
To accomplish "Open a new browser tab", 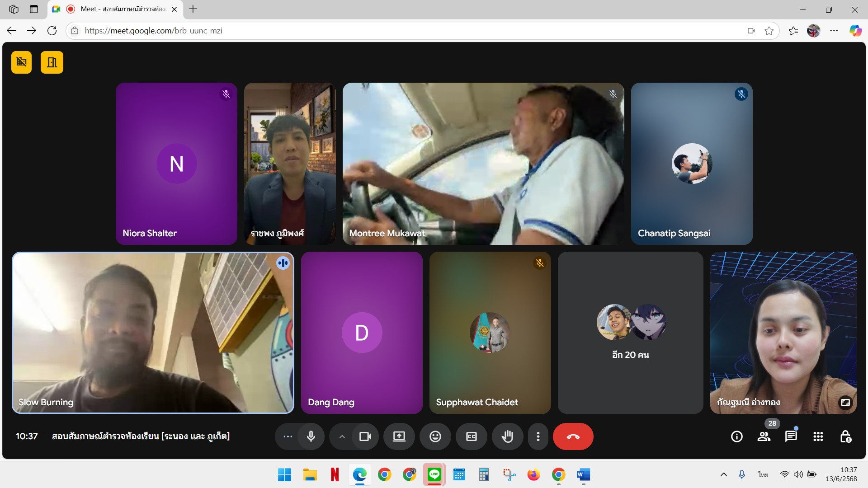I will [x=193, y=9].
